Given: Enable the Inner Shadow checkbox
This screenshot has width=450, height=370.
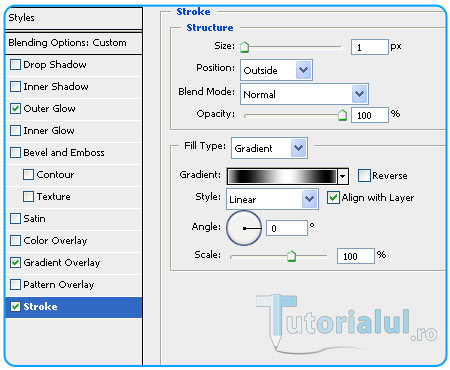Looking at the screenshot, I should (x=15, y=86).
